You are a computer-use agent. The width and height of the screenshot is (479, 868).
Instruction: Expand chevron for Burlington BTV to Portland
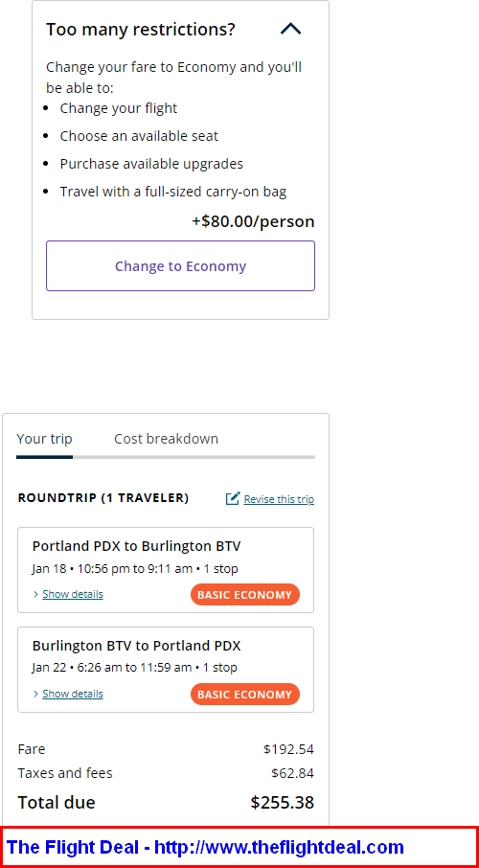36,694
